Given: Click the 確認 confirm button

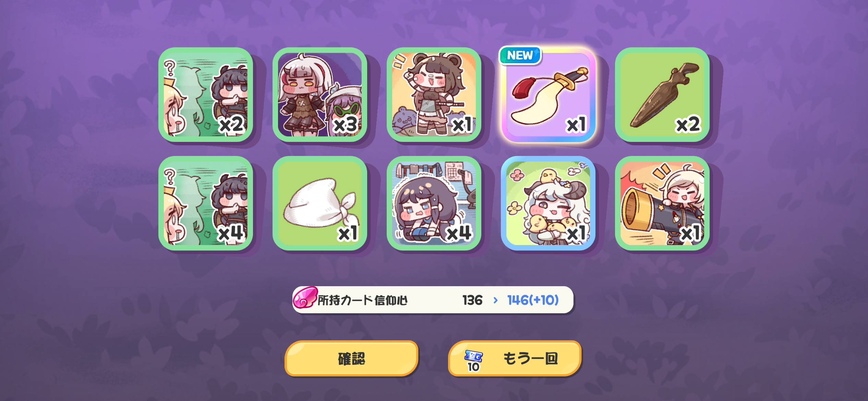Looking at the screenshot, I should coord(351,359).
